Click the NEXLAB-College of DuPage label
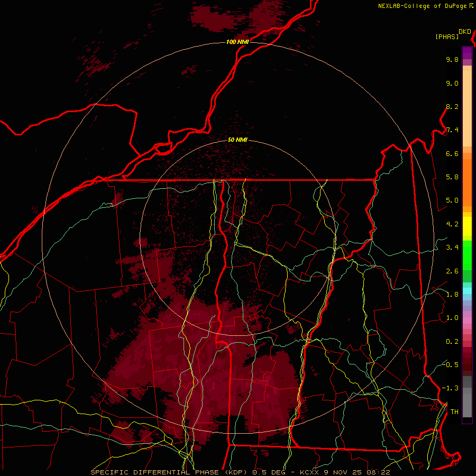 point(422,6)
